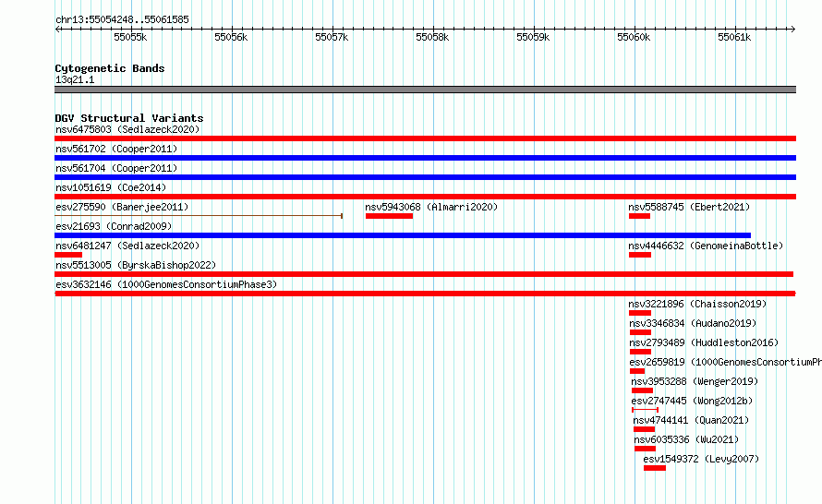Screen dimensions: 822x504
Task: Click the red bar under nsv5588745
Action: click(639, 216)
